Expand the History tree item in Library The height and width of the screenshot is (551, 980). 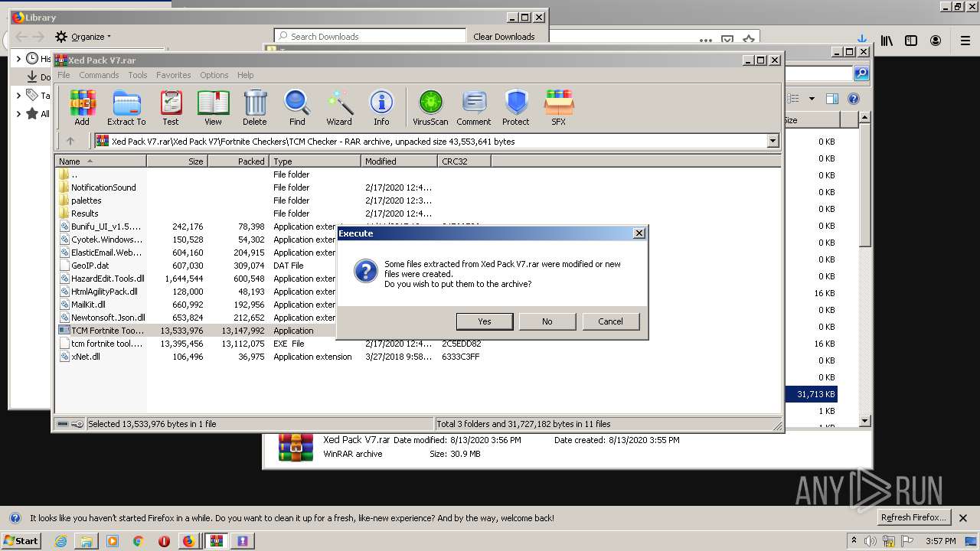tap(19, 59)
